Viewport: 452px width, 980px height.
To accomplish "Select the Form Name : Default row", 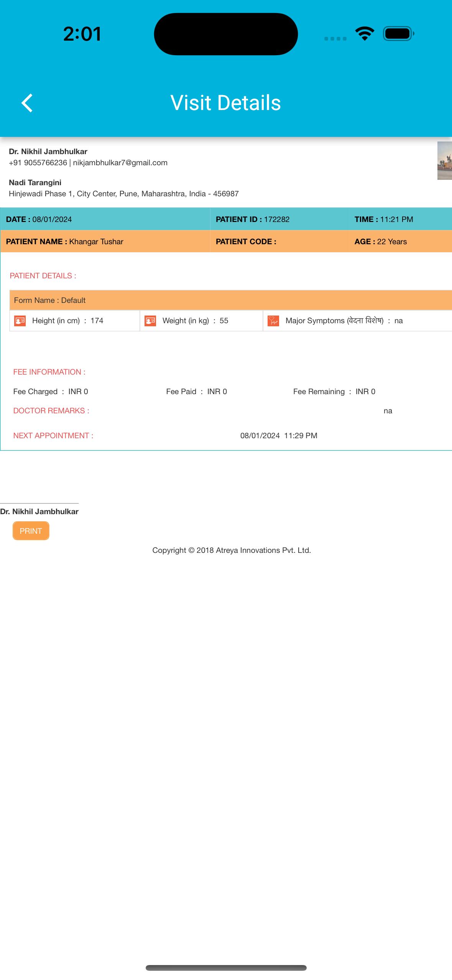I will point(231,300).
